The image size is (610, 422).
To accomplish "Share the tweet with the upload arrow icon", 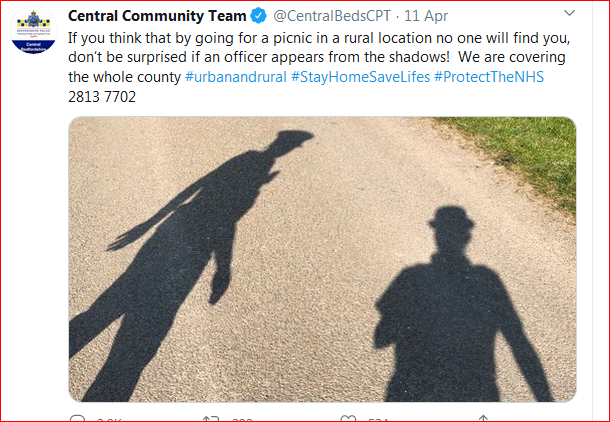I will pyautogui.click(x=483, y=418).
